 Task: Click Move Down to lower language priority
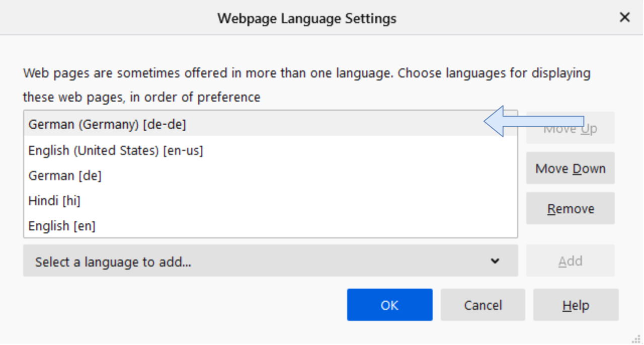tap(570, 168)
